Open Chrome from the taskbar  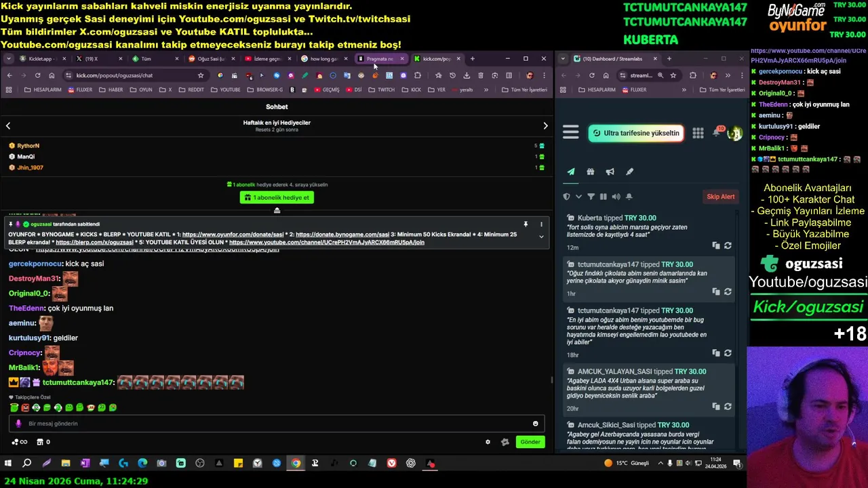pos(296,464)
